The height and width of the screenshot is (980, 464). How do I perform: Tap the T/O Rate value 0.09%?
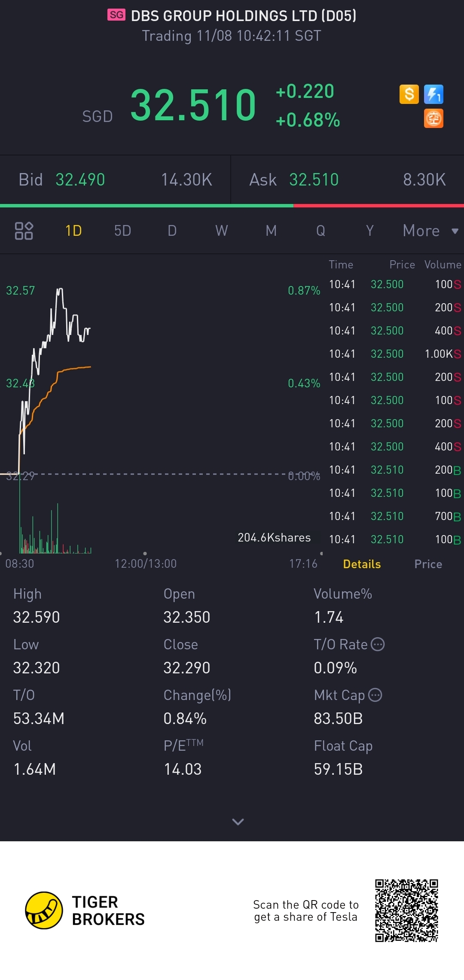(x=336, y=668)
